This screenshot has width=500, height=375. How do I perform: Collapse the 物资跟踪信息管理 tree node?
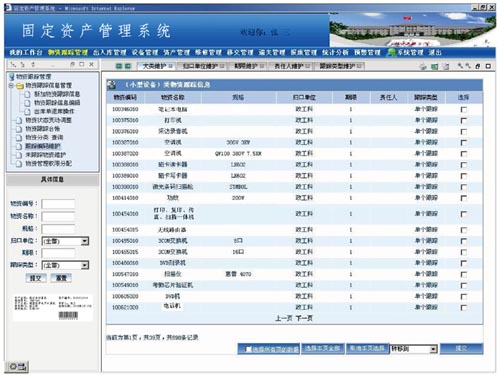11,86
